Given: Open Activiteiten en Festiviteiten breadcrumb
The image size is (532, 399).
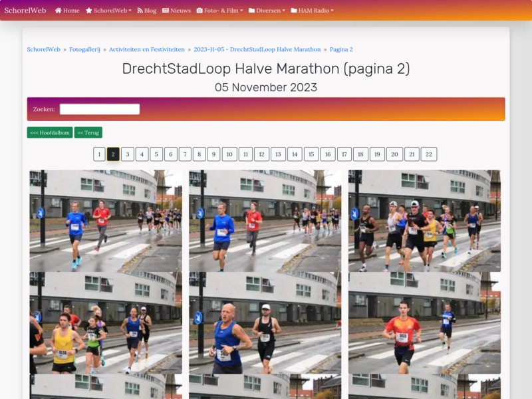Looking at the screenshot, I should pyautogui.click(x=147, y=49).
